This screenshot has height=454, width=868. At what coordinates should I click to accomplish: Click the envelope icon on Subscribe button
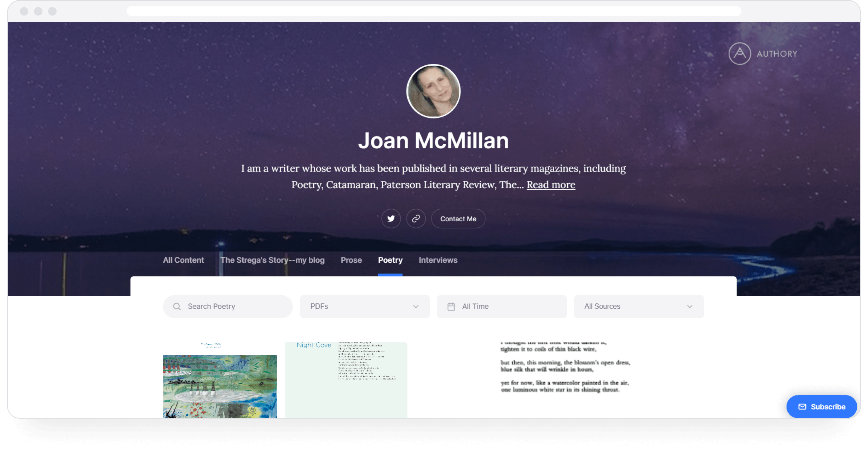[x=802, y=406]
